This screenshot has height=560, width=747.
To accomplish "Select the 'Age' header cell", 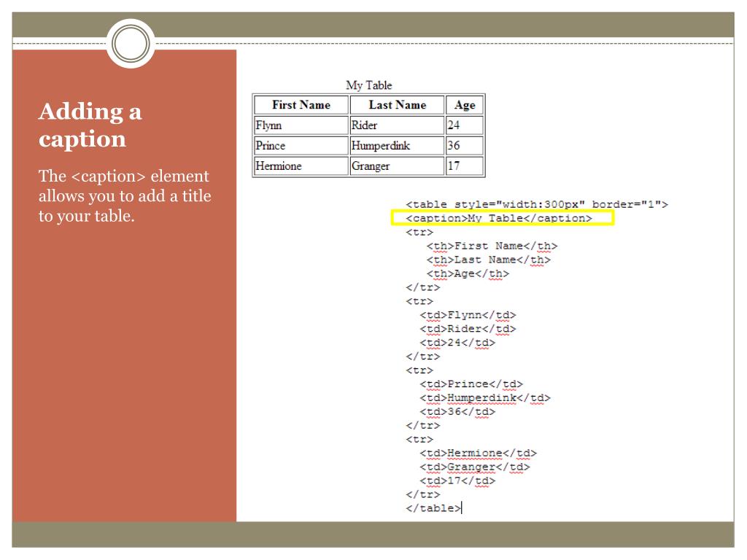I will 465,105.
